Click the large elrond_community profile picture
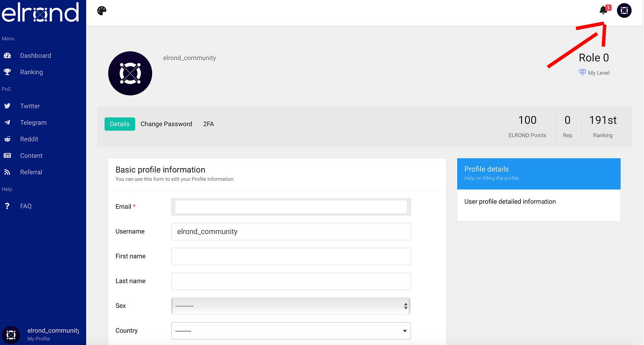 pos(130,73)
